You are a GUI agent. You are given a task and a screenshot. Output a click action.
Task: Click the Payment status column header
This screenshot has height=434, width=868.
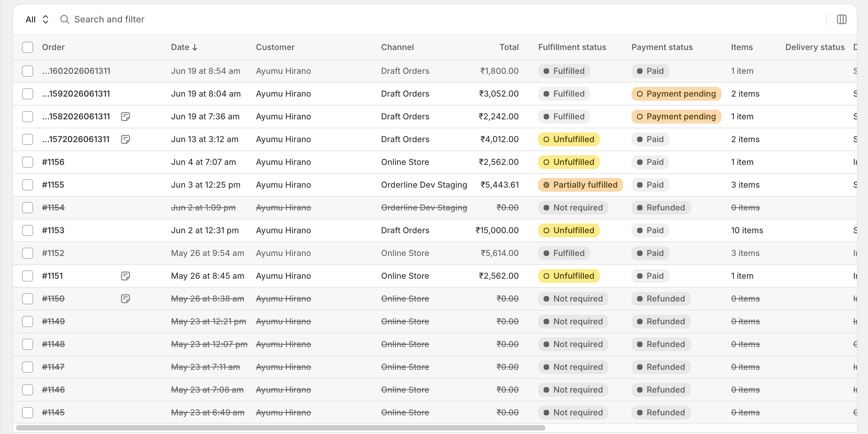coord(662,47)
